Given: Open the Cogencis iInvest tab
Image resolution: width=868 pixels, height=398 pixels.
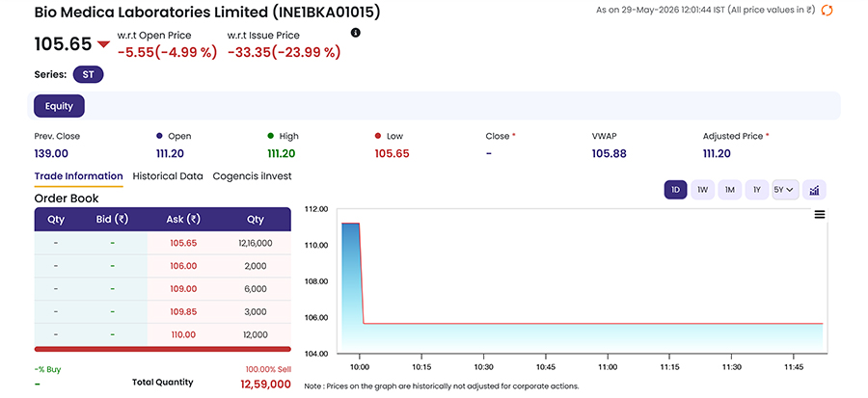Looking at the screenshot, I should click(252, 176).
